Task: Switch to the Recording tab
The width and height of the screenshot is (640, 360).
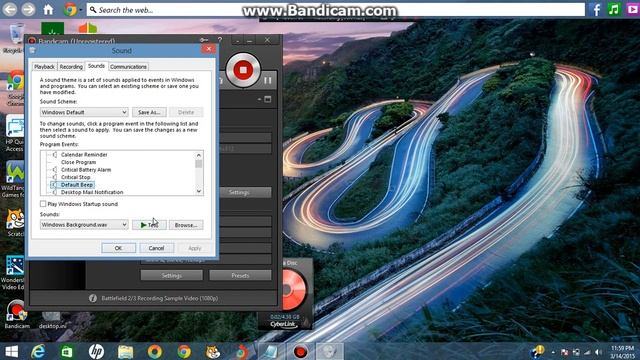Action: [71, 67]
